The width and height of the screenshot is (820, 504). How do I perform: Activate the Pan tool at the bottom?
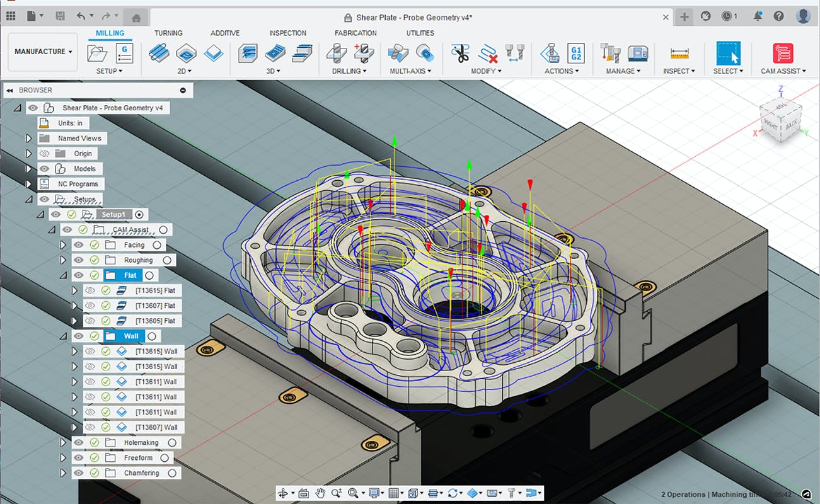(320, 493)
